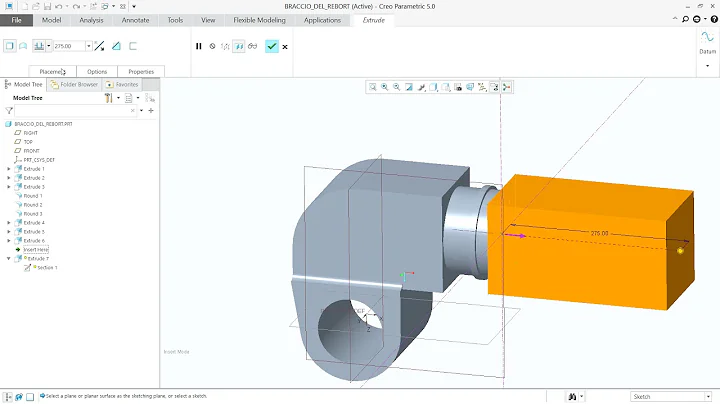The image size is (720, 404).
Task: Open the Datum tools group
Action: click(x=708, y=42)
